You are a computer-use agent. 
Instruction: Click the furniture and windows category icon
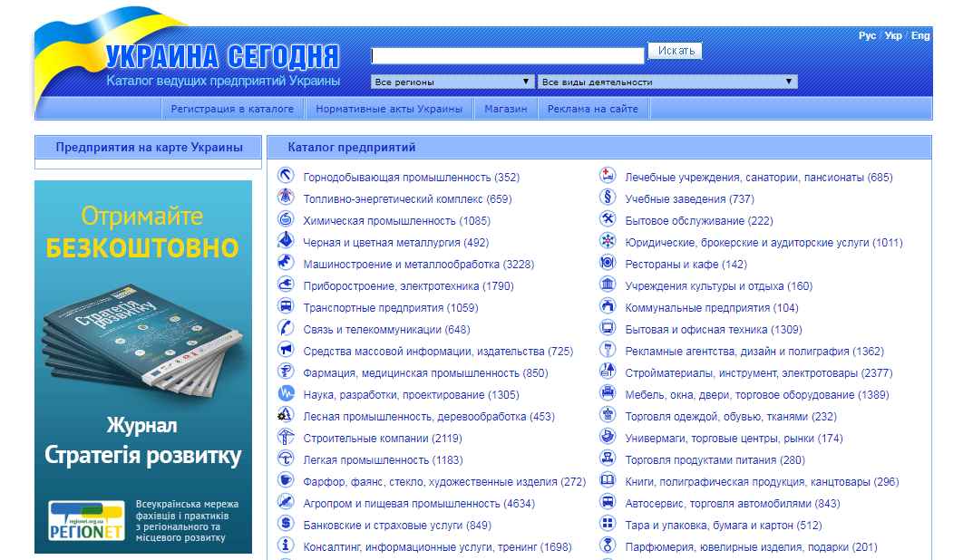pos(608,393)
